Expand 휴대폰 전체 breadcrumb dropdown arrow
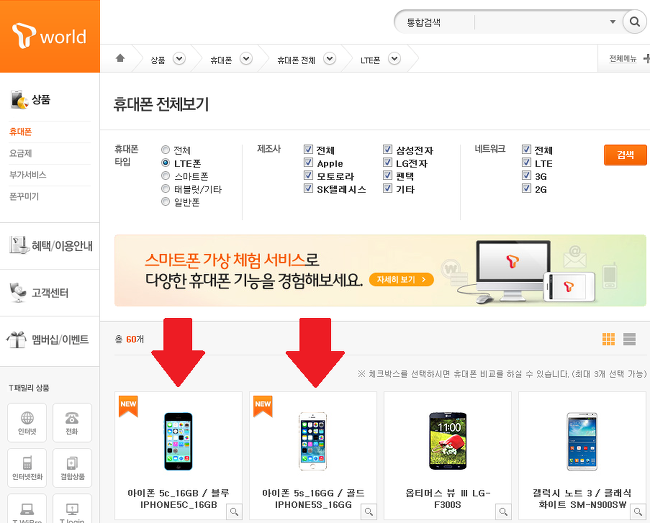 pos(330,59)
